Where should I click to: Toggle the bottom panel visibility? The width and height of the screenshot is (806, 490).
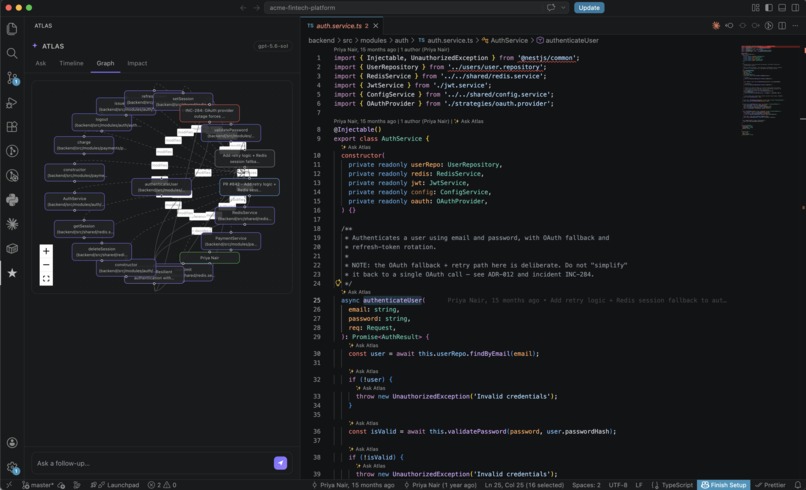pyautogui.click(x=782, y=8)
